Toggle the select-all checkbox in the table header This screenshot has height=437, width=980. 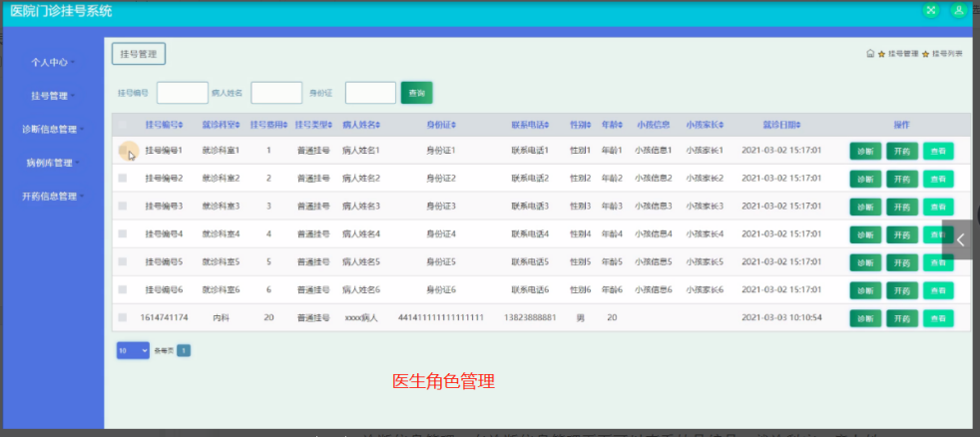coord(123,125)
